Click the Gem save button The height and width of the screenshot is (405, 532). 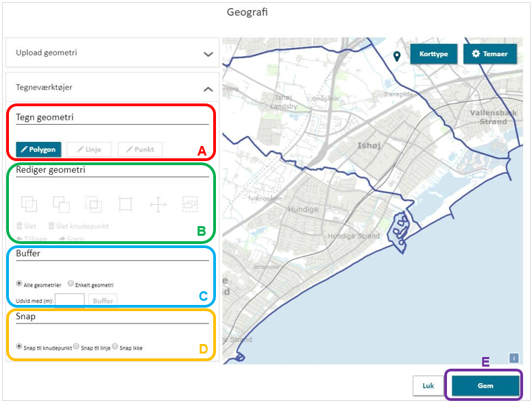[x=485, y=385]
